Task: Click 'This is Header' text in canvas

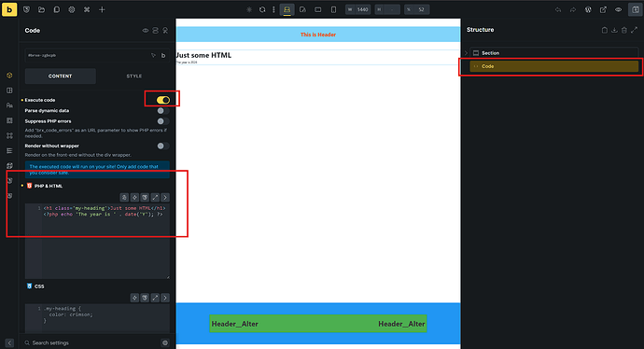Action: click(x=318, y=35)
